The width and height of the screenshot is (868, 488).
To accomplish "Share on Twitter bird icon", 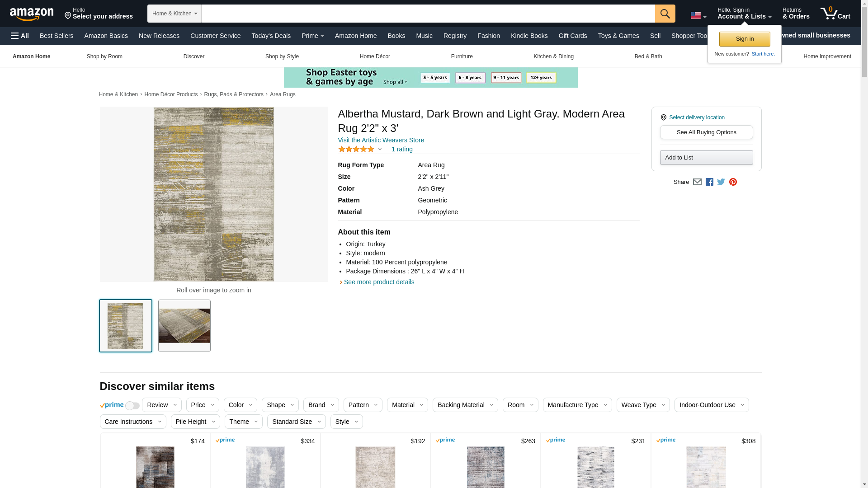I will [x=721, y=182].
